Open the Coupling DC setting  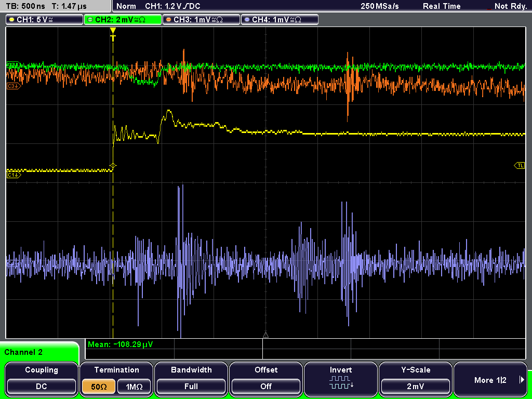point(42,379)
